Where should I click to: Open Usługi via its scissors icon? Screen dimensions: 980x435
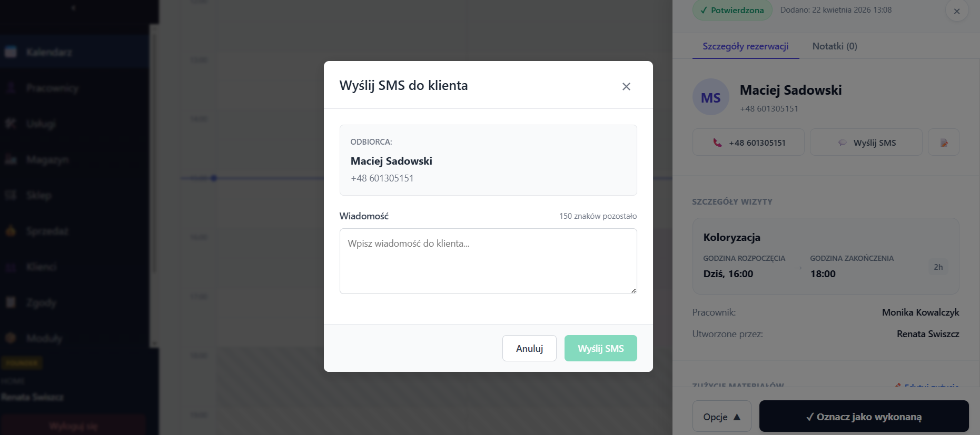point(11,124)
